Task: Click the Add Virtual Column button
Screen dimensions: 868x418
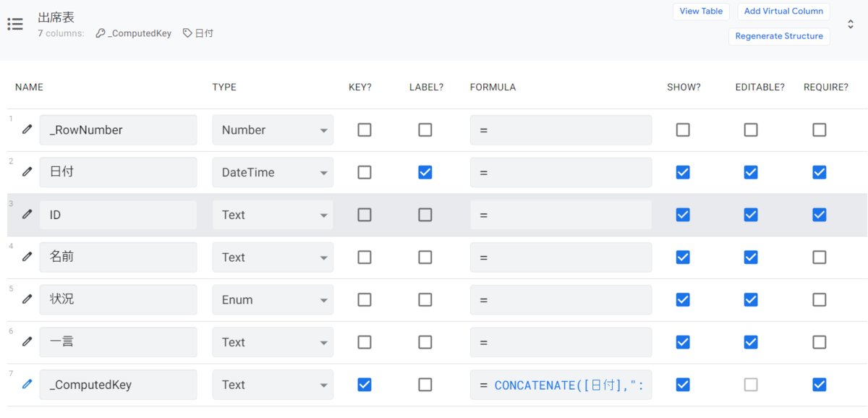Action: point(783,12)
